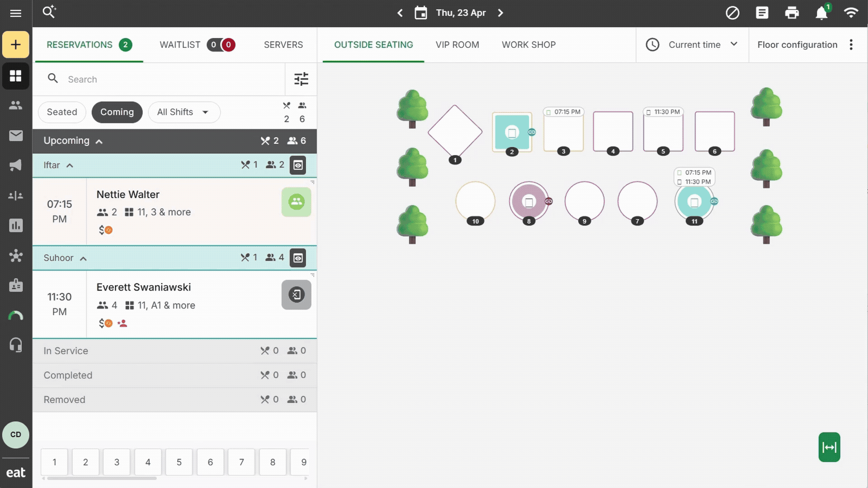The image size is (868, 488).
Task: Open the notifications bell
Action: [x=821, y=13]
